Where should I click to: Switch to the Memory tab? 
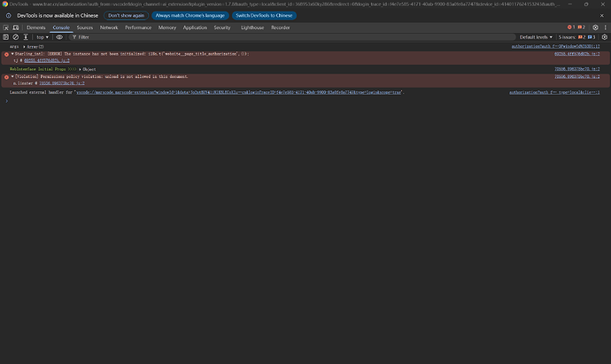coord(167,27)
